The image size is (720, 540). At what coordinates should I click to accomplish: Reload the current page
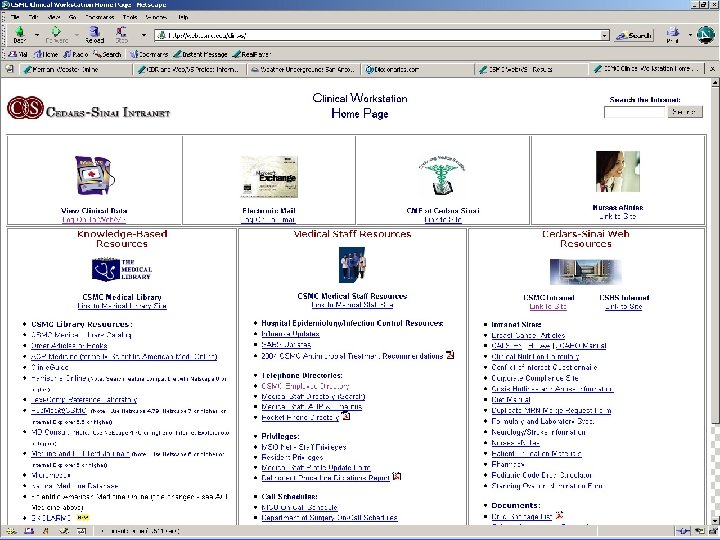(x=94, y=32)
